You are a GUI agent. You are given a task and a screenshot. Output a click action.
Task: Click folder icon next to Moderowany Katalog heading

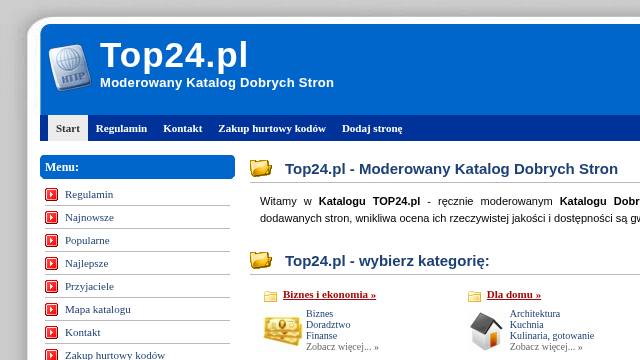(x=261, y=168)
